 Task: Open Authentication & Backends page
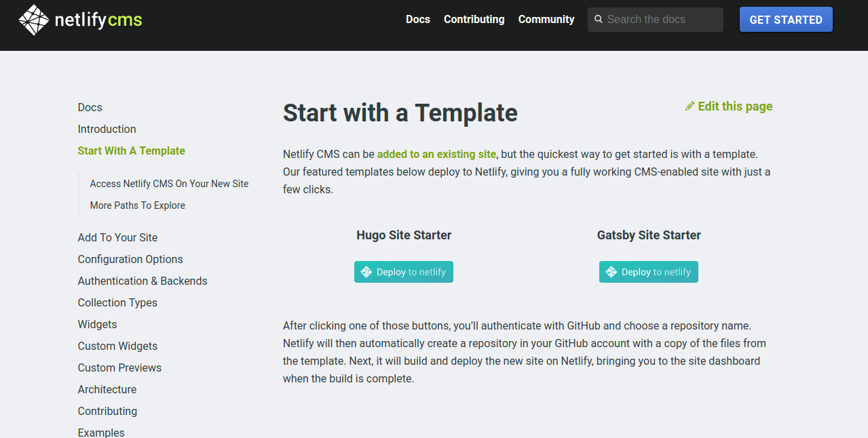tap(143, 281)
